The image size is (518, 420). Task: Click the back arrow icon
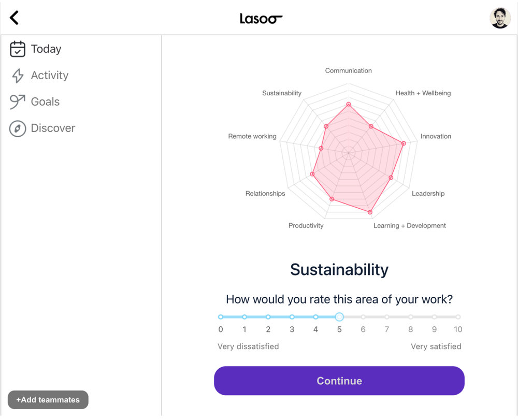point(15,18)
